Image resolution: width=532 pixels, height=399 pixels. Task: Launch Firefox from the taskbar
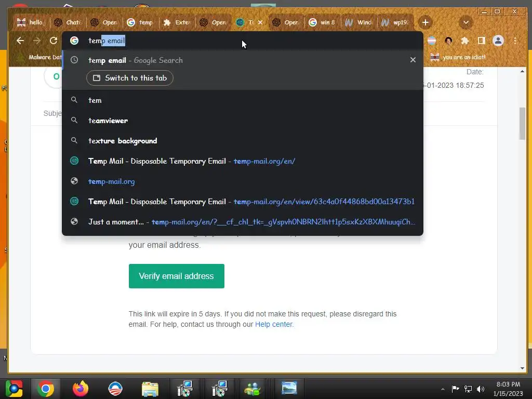tap(81, 389)
